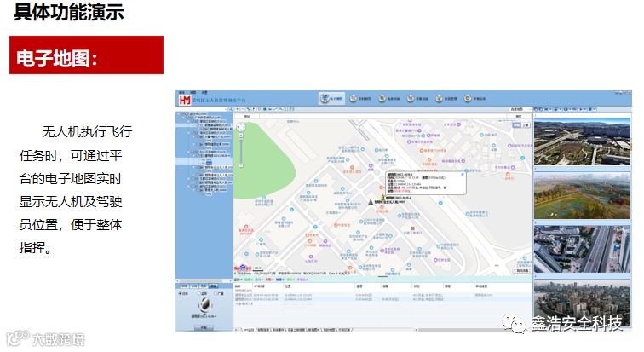
Task: Click first icon in video panel toolbar
Action: 536,109
